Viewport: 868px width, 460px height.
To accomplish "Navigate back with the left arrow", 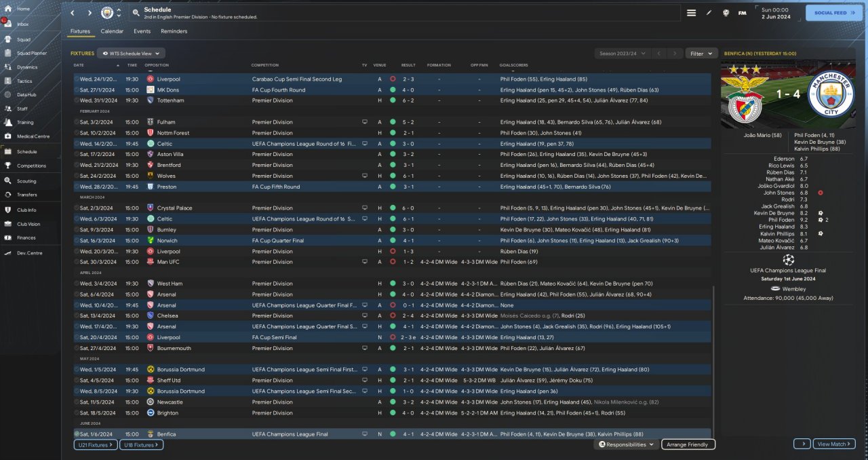I will [73, 12].
